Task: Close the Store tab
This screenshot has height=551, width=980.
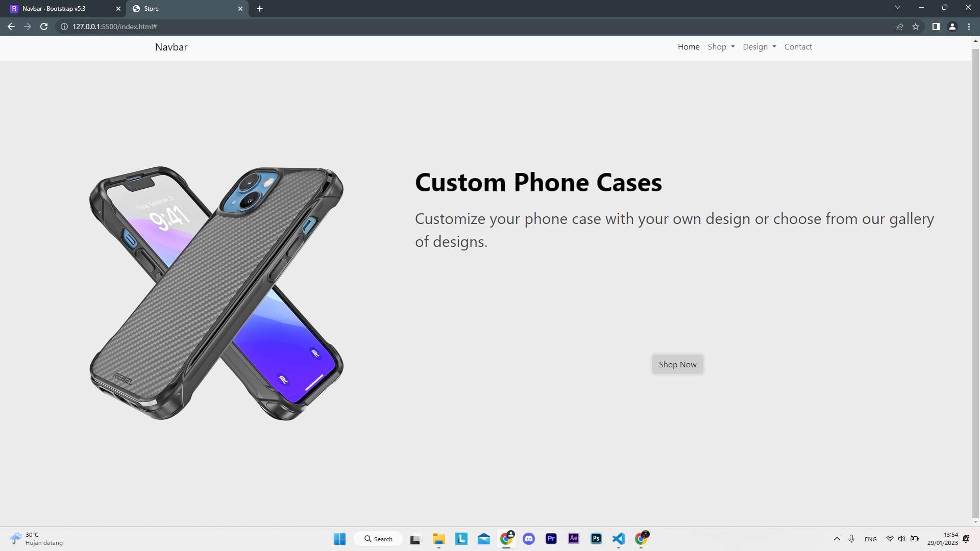Action: tap(240, 9)
